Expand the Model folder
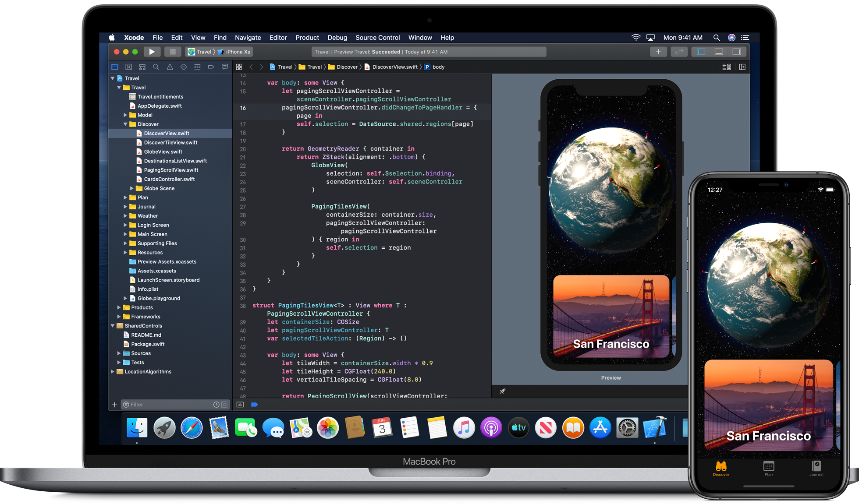Viewport: 859px width, 504px height. [x=125, y=115]
